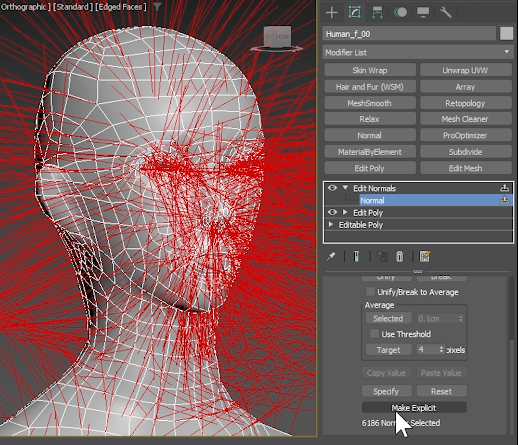Click Average Target button

click(388, 350)
